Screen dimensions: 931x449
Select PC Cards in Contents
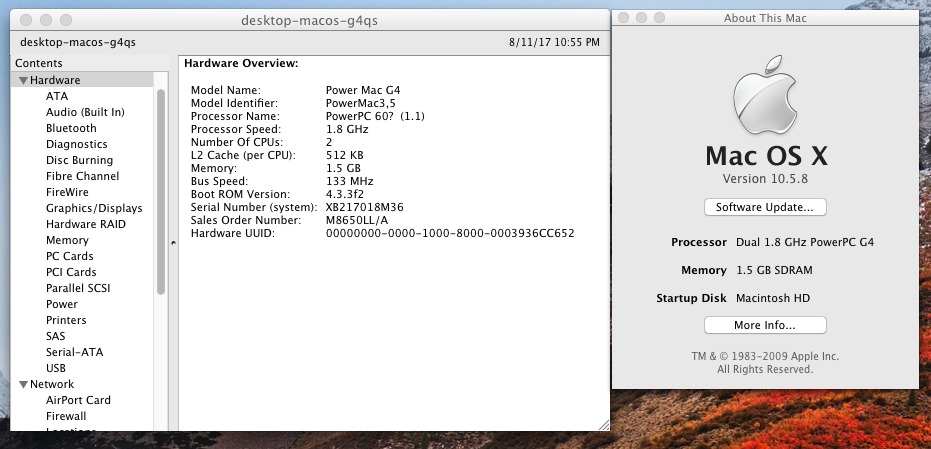69,257
